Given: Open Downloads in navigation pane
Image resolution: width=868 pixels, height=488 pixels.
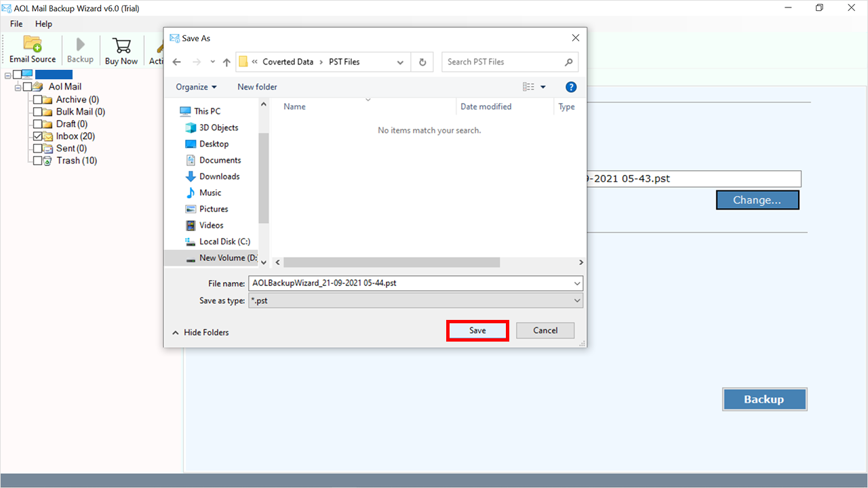Looking at the screenshot, I should click(x=212, y=176).
